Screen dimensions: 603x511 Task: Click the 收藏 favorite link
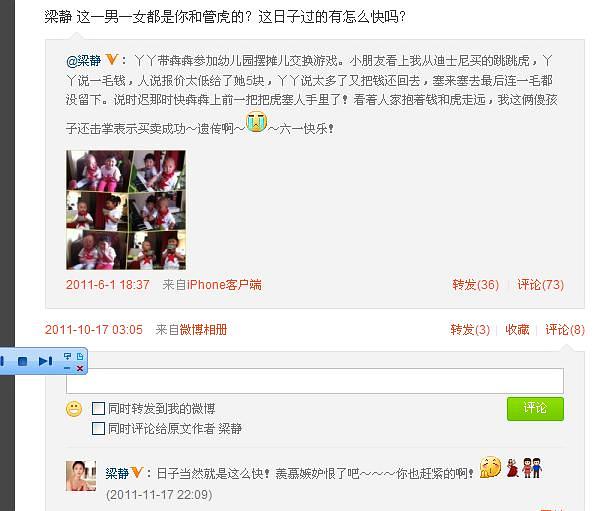click(x=517, y=330)
